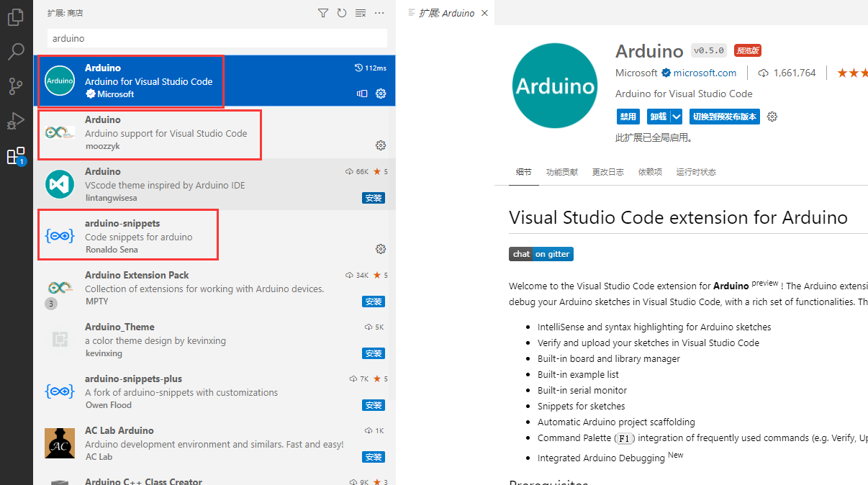This screenshot has height=485, width=868.
Task: Open the Search view in activity bar
Action: pos(16,52)
